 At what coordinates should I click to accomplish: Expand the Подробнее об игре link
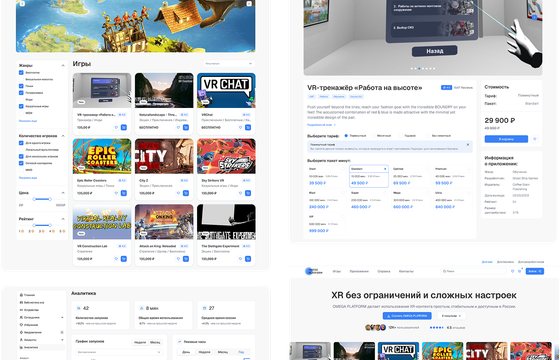[x=321, y=125]
